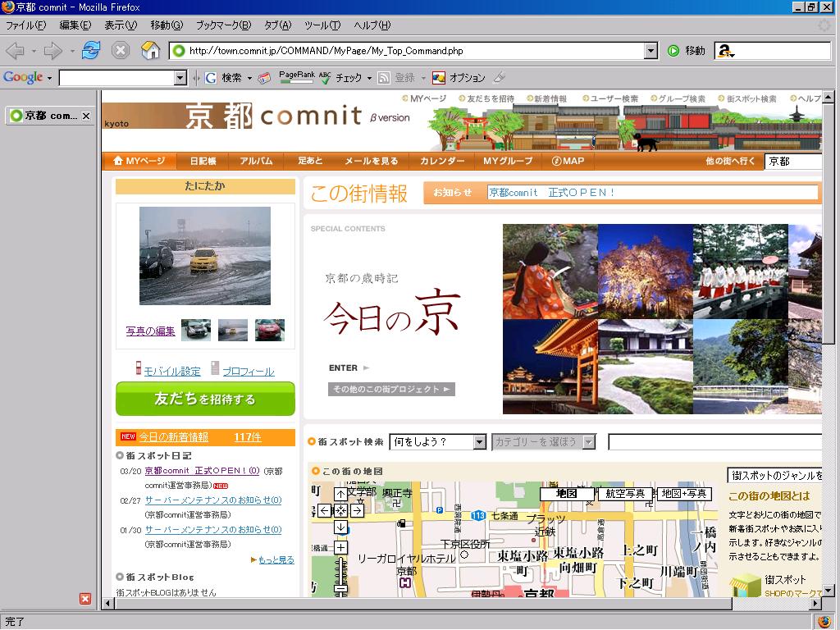Image resolution: width=840 pixels, height=630 pixels.
Task: Open the ヘルプ(H) menu
Action: point(372,25)
